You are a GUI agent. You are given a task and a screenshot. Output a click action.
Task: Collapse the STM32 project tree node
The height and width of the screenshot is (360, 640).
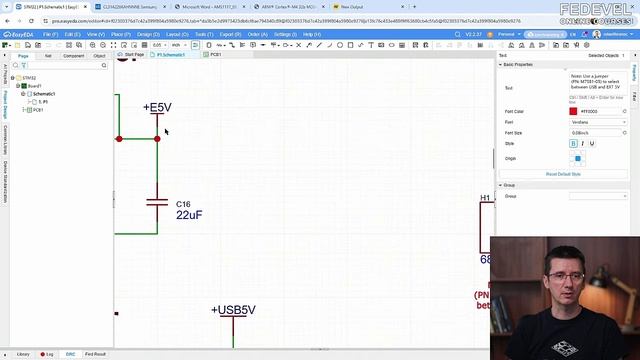pos(13,78)
